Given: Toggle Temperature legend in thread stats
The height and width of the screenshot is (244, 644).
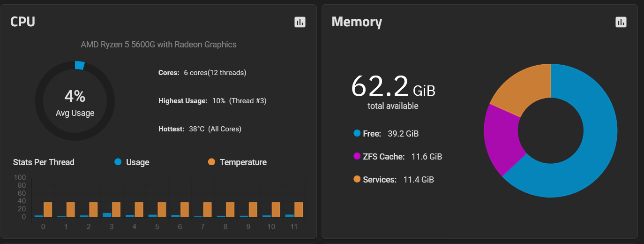Looking at the screenshot, I should (x=237, y=162).
